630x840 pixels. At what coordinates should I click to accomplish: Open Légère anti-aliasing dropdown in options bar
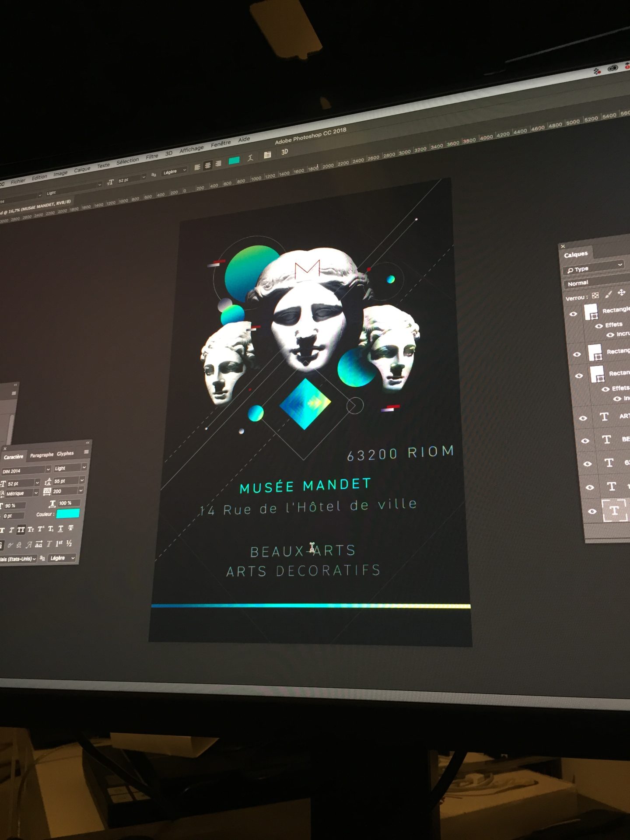[x=174, y=171]
